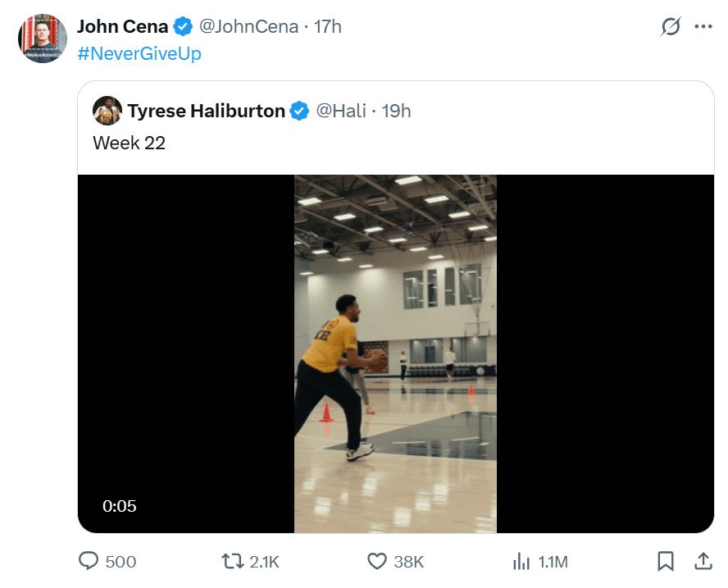Like the post with heart icon
Viewport: 728px width, 588px height.
tap(377, 561)
